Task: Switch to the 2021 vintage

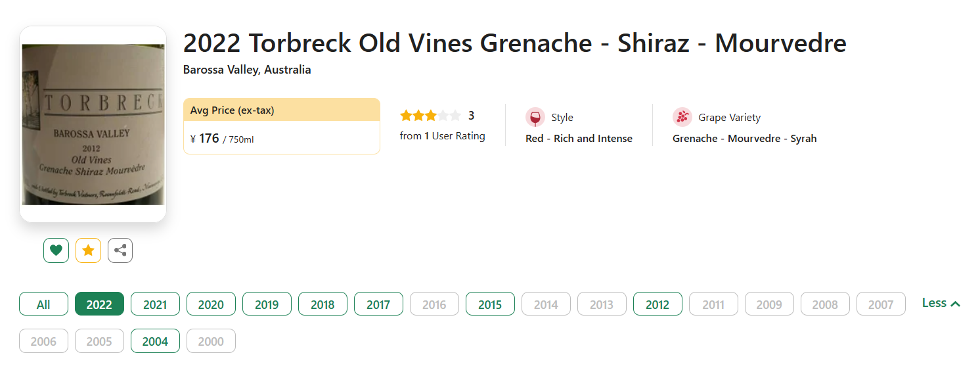Action: 155,304
